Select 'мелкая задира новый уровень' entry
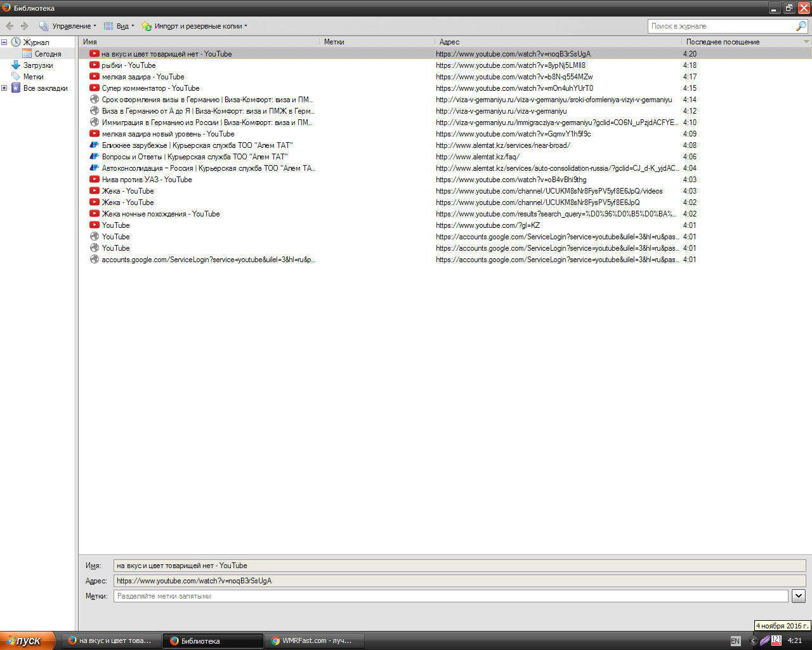The height and width of the screenshot is (650, 812). [445, 134]
